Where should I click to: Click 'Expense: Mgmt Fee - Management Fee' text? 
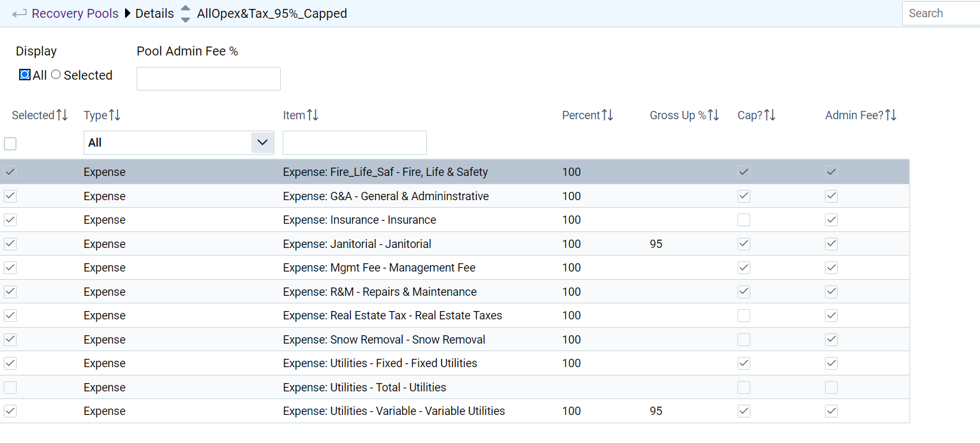tap(380, 268)
